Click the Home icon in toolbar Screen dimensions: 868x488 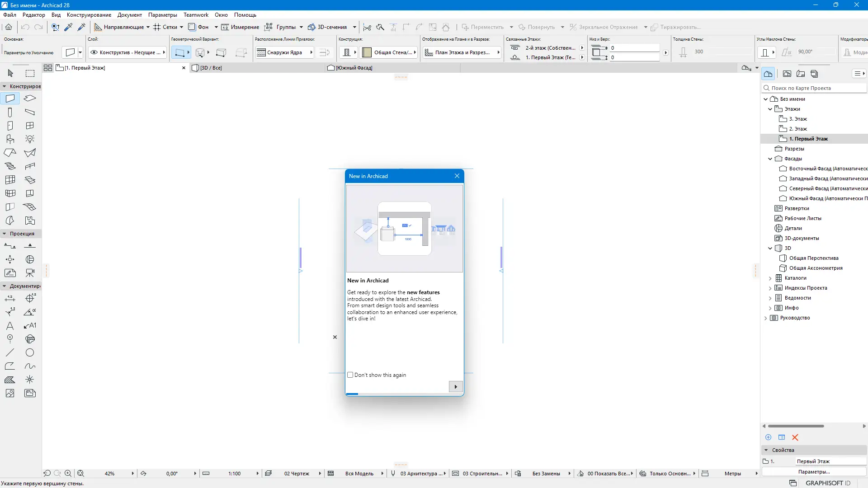click(9, 27)
